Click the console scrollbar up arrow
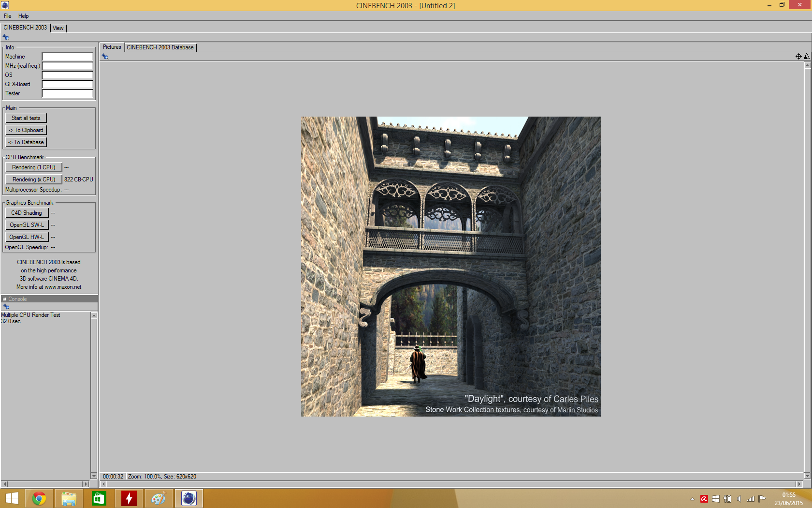812x508 pixels. 94,315
